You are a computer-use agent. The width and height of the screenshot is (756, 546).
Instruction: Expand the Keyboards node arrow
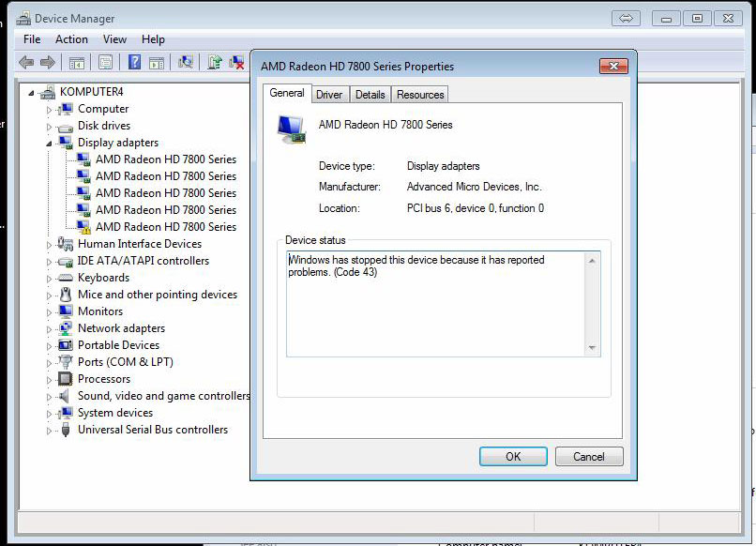coord(49,279)
